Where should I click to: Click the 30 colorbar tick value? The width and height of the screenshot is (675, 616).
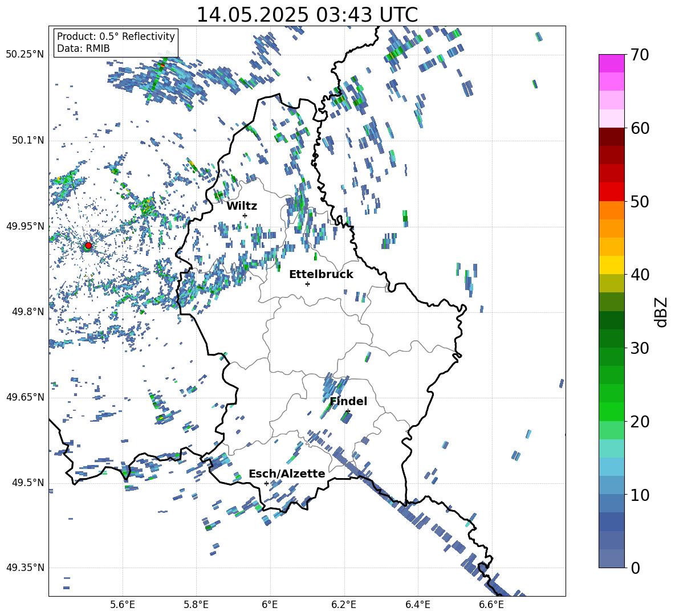pos(640,348)
